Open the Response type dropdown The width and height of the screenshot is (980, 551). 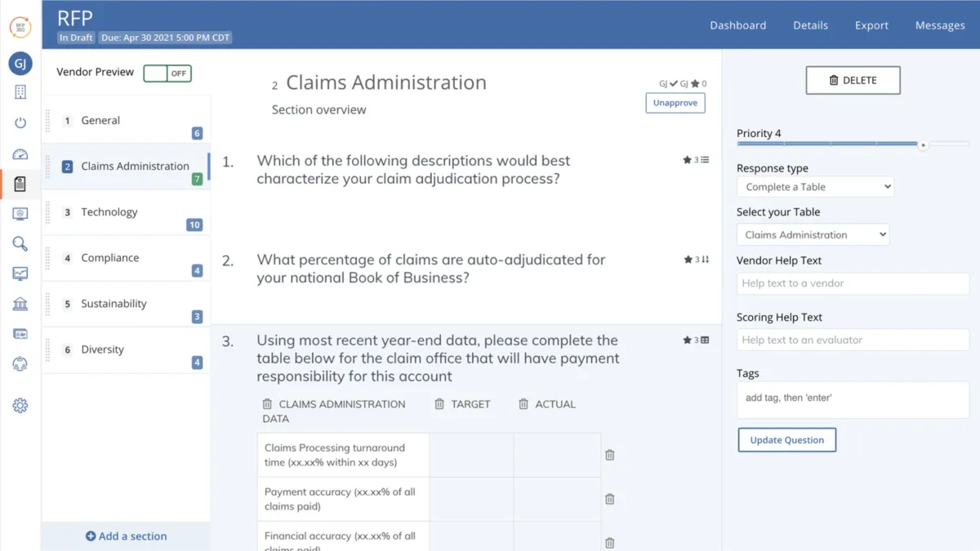(815, 187)
